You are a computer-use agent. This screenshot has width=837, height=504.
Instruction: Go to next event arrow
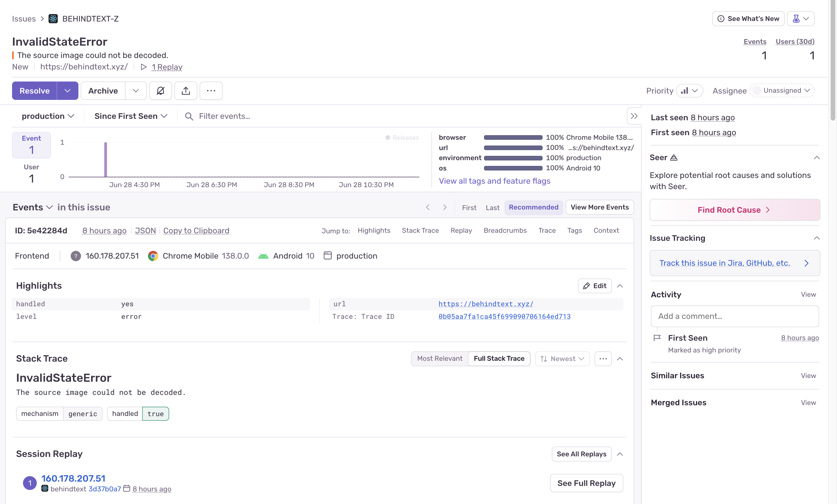pos(445,208)
